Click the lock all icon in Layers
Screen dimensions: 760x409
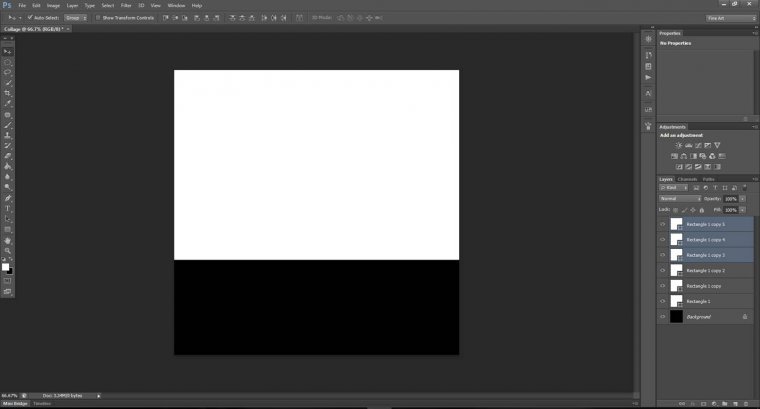[x=701, y=210]
